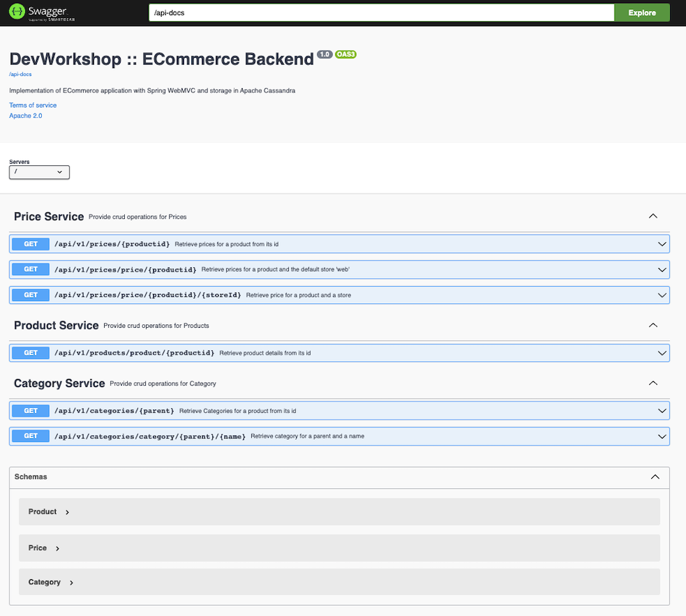Expand the /api/v1/prices/{productid} row arrow
Viewport: 686px width, 616px height.
click(662, 244)
